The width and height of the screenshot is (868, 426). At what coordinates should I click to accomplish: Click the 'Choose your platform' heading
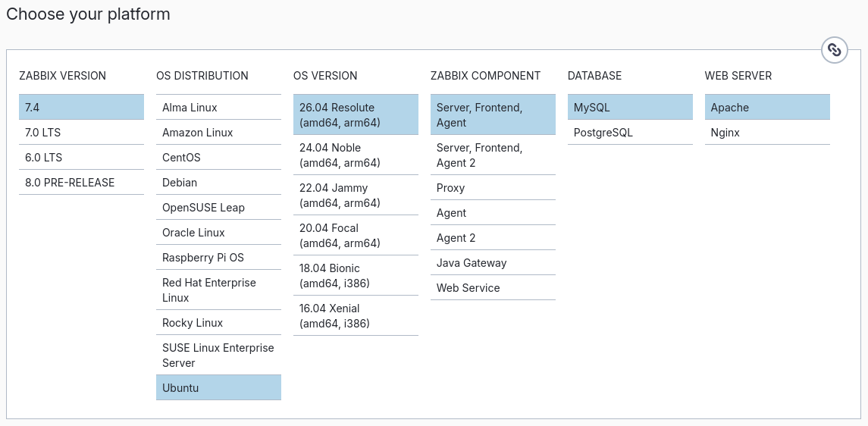click(88, 14)
